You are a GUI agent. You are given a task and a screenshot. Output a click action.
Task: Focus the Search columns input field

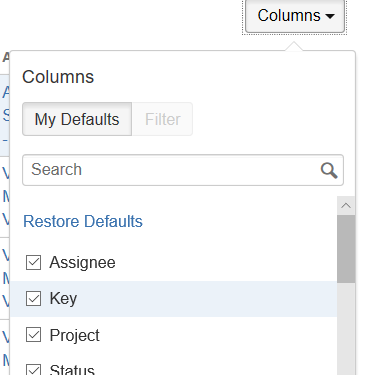[183, 170]
